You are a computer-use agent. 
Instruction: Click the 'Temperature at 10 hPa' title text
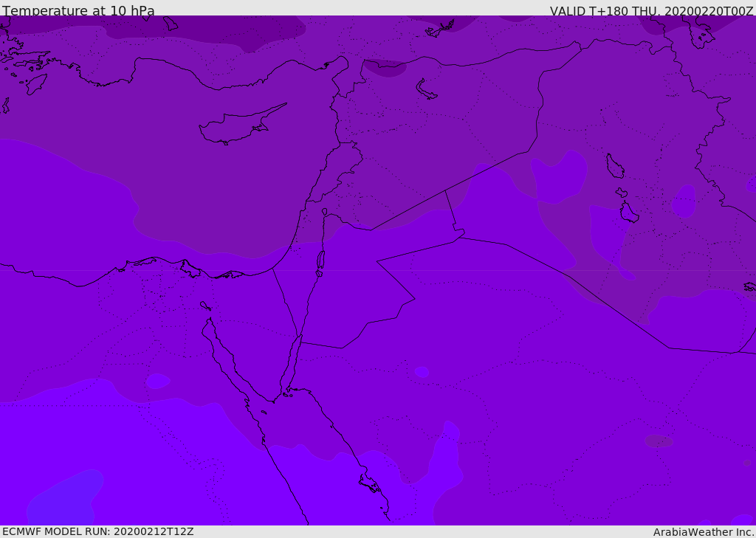pyautogui.click(x=78, y=10)
